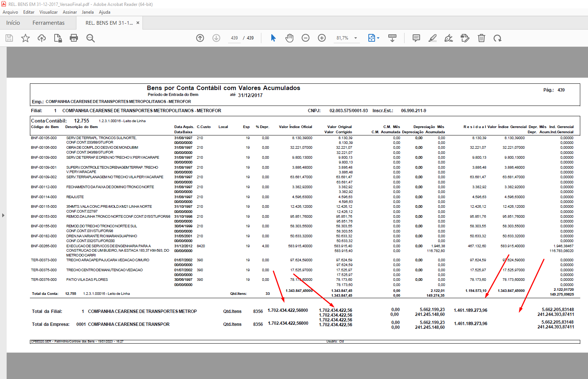The image size is (588, 379).
Task: Select the REL. BENS EM 31-1... document tab
Action: (x=109, y=23)
